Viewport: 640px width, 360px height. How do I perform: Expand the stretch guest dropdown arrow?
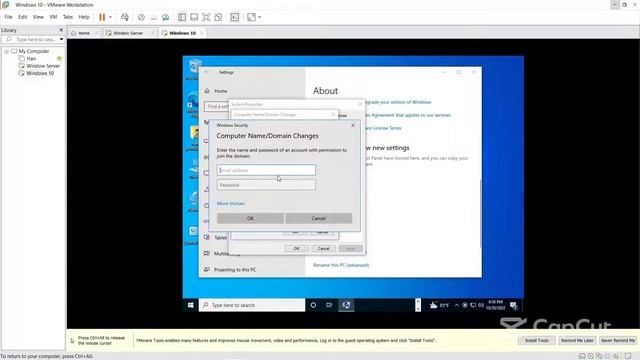(x=260, y=17)
